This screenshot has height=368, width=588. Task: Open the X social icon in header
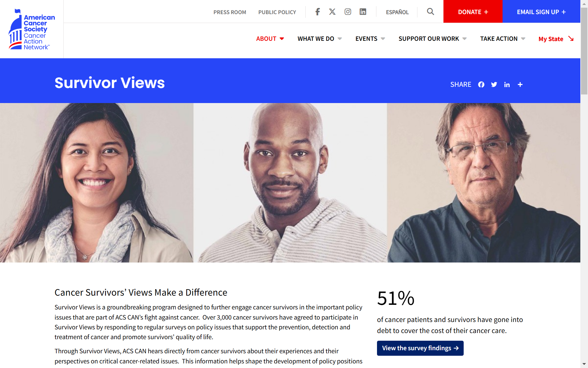(332, 12)
